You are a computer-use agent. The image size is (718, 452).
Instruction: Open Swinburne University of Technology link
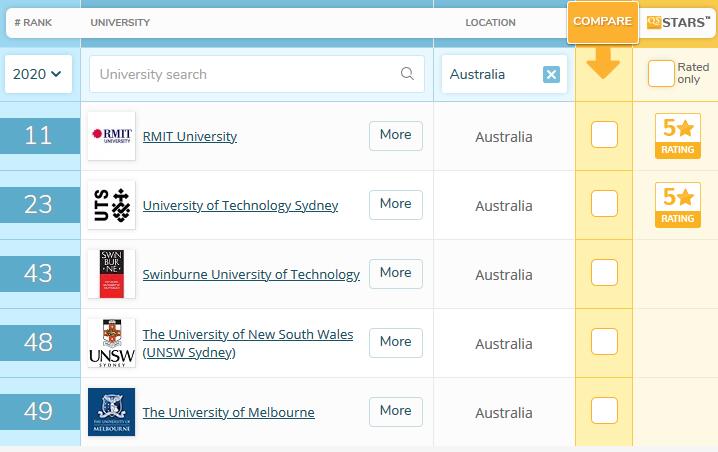tap(251, 274)
